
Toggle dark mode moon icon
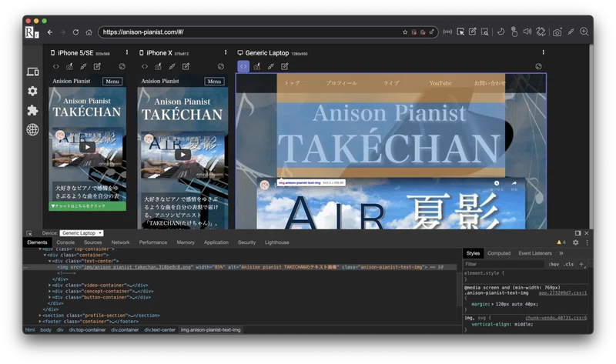click(501, 32)
